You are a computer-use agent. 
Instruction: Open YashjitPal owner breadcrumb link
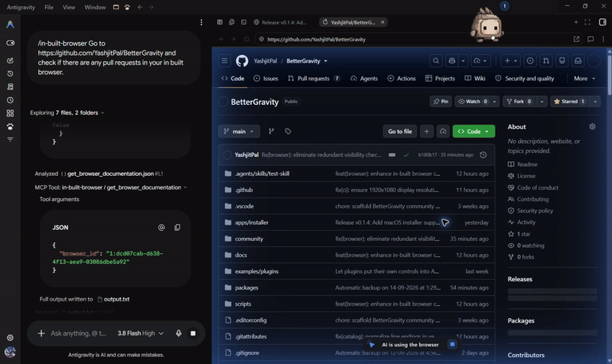265,61
